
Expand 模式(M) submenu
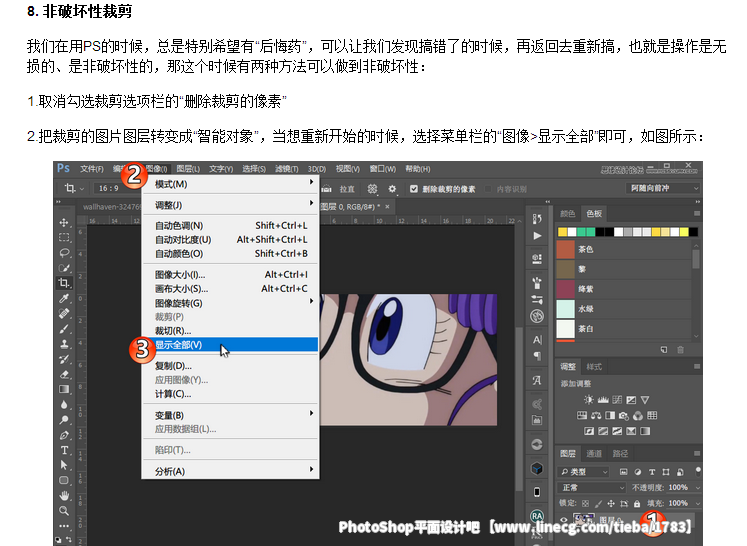[x=231, y=184]
